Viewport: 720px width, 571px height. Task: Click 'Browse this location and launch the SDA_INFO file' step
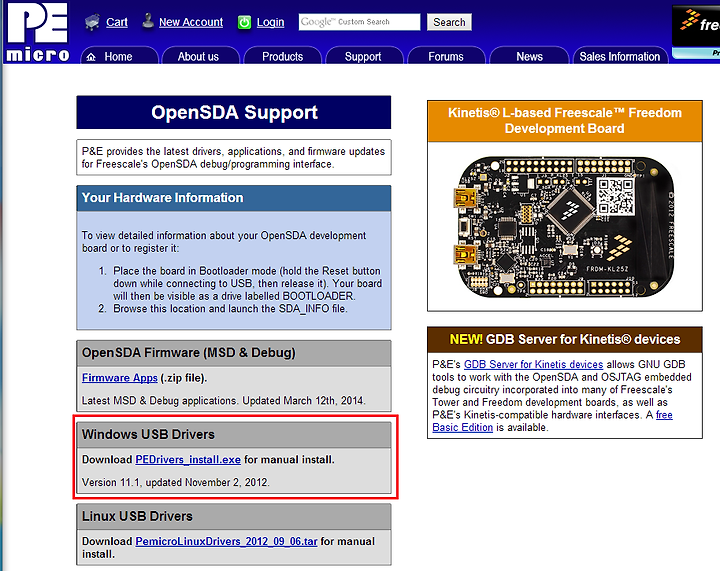click(x=230, y=309)
